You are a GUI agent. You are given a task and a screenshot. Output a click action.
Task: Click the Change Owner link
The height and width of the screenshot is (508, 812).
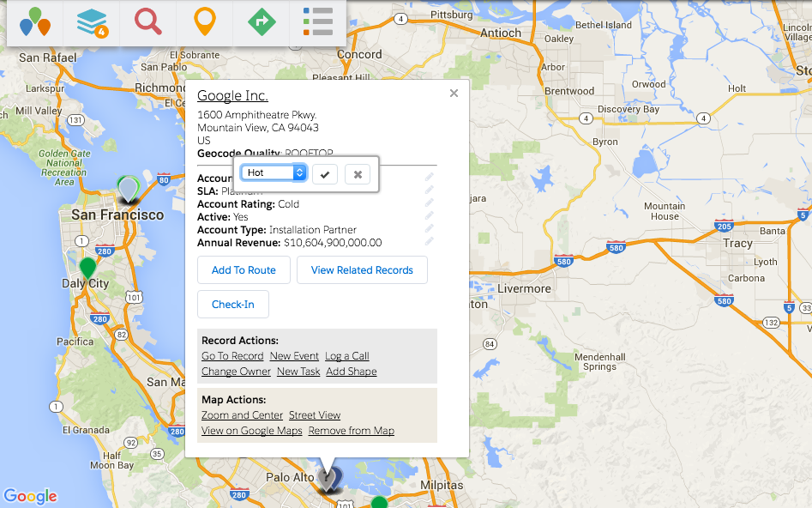[236, 372]
